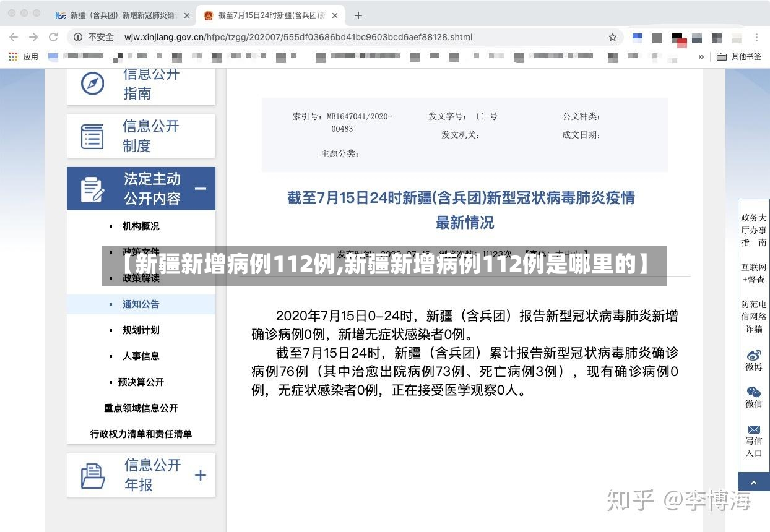Click the 成文日期 label
This screenshot has height=532, width=770.
click(581, 134)
